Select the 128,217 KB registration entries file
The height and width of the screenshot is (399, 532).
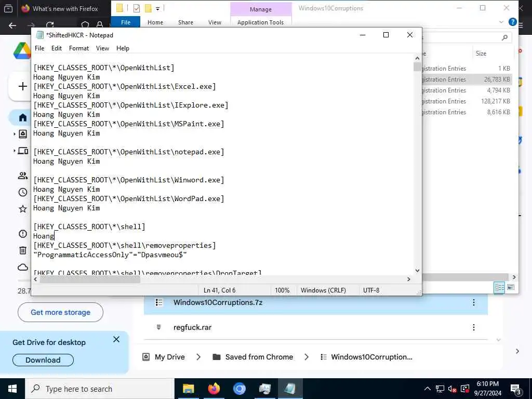pos(467,101)
